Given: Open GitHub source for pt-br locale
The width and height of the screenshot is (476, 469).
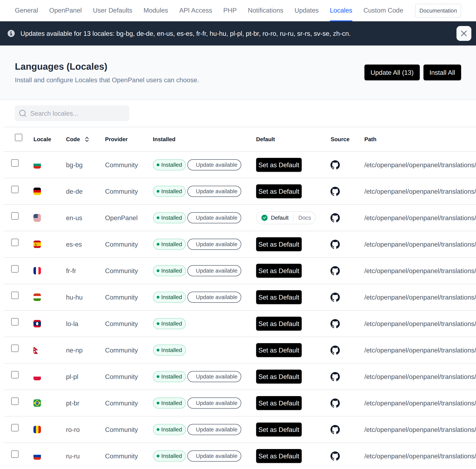Looking at the screenshot, I should [335, 403].
